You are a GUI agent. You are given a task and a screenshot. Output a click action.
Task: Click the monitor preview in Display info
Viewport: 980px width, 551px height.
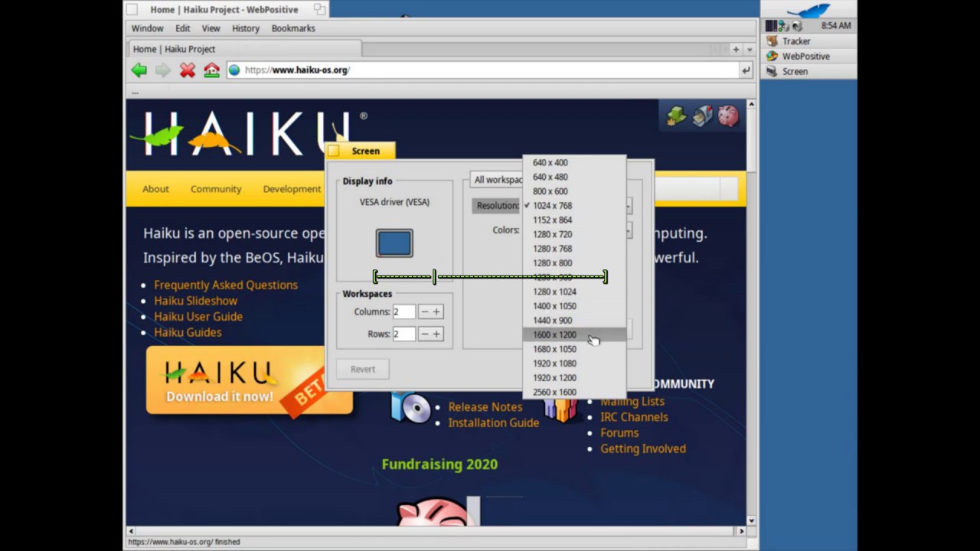[394, 243]
